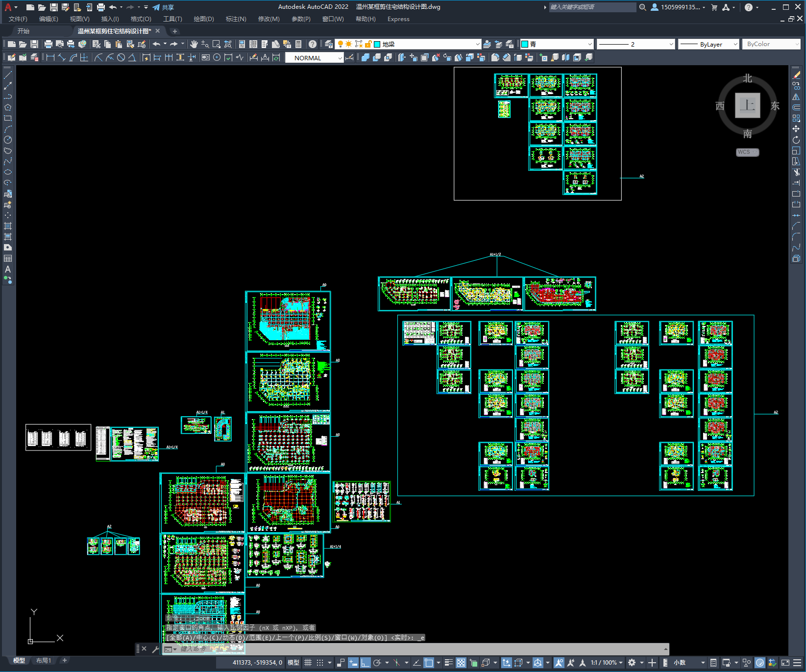806x672 pixels.
Task: Close the command line with X icon
Action: 144,649
